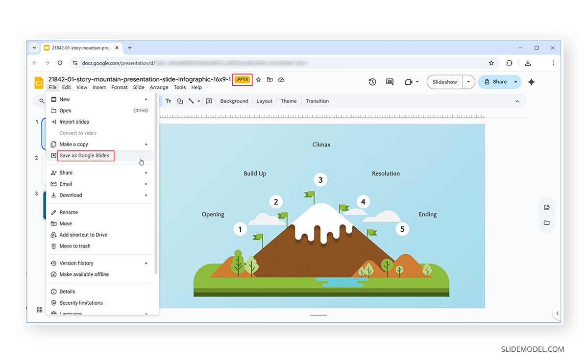Insert a text box using the Tt icon
This screenshot has height=364, width=588.
pos(169,101)
